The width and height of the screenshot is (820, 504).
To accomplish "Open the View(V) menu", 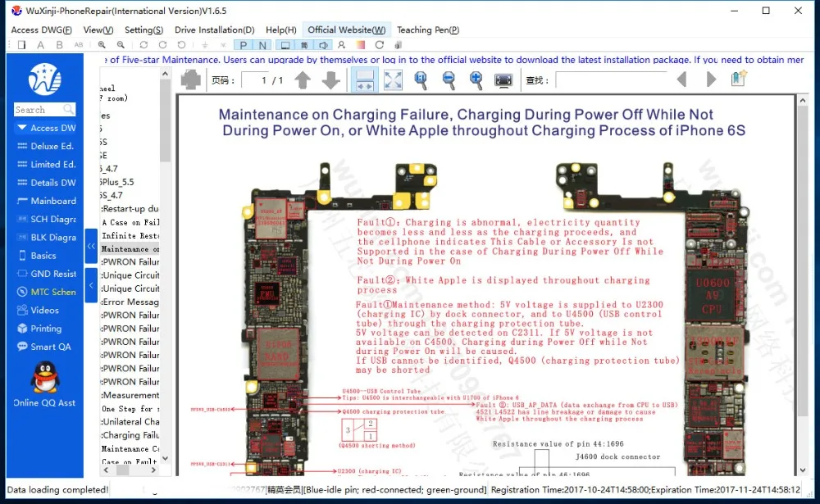I will click(98, 30).
